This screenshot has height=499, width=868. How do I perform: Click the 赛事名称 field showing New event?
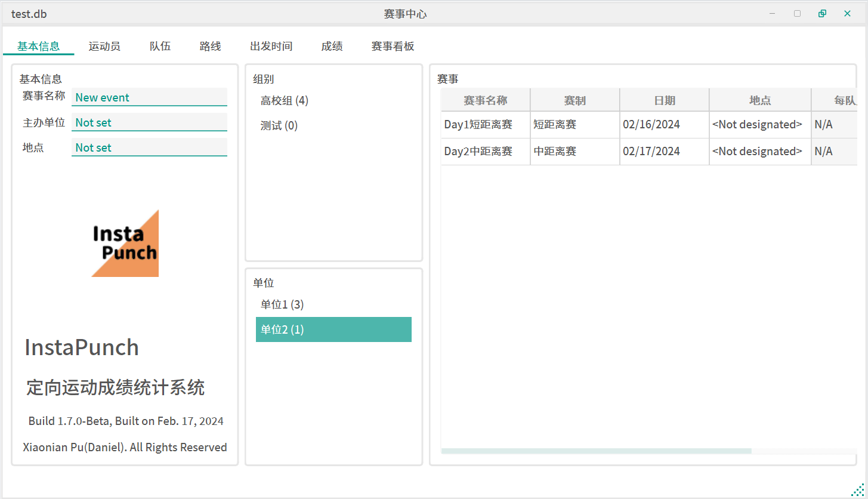tap(149, 97)
